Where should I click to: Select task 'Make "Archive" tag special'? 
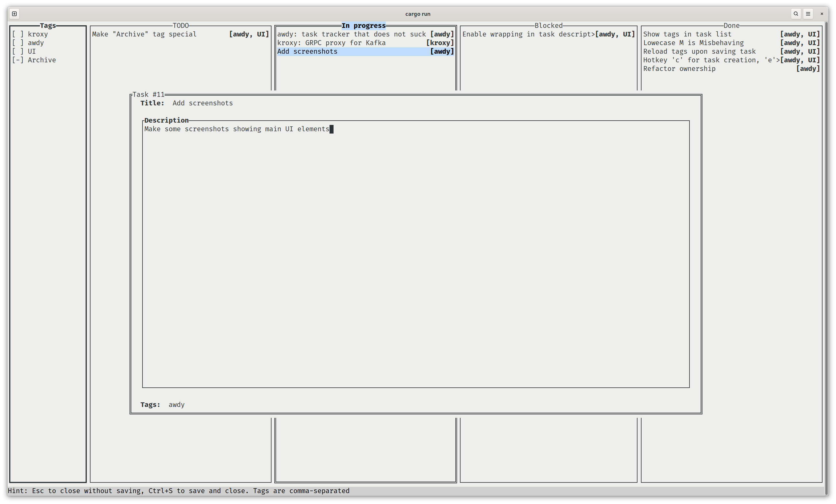coord(180,34)
